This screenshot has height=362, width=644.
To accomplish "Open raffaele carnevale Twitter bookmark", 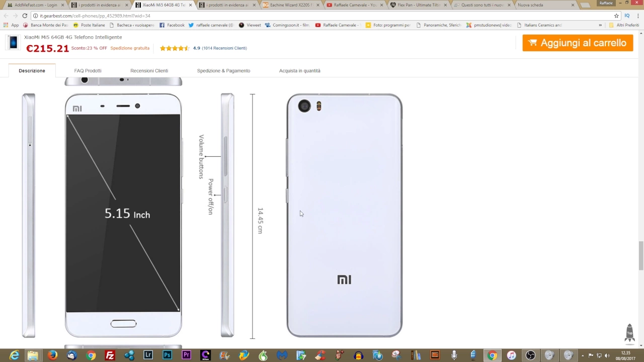I will (x=211, y=25).
